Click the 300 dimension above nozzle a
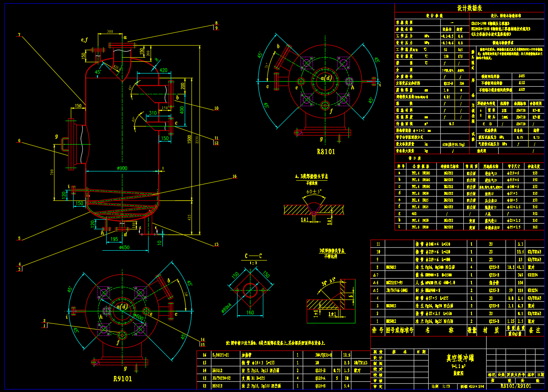 110,32
